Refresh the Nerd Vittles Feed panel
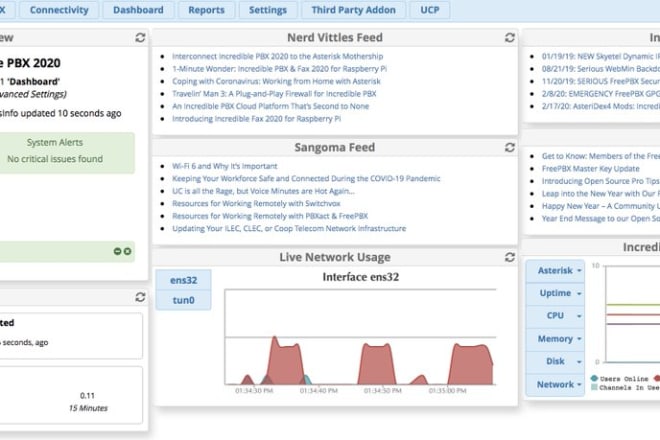The width and height of the screenshot is (660, 440). [510, 37]
